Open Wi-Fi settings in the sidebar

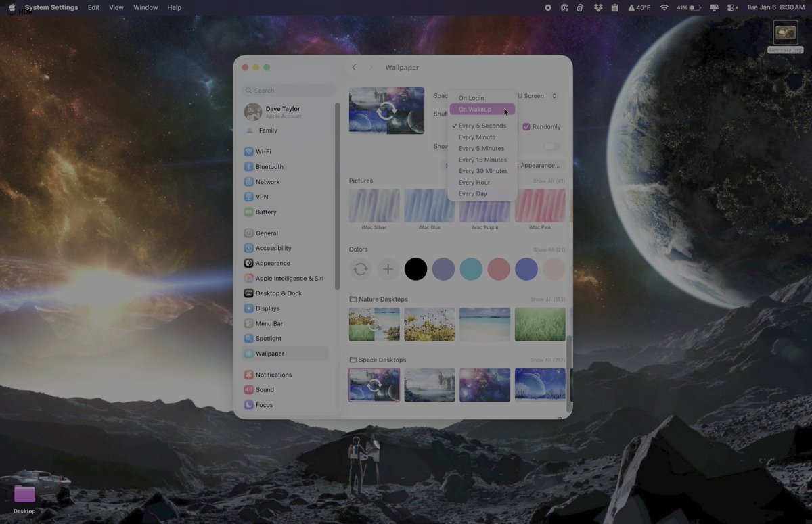pos(264,151)
